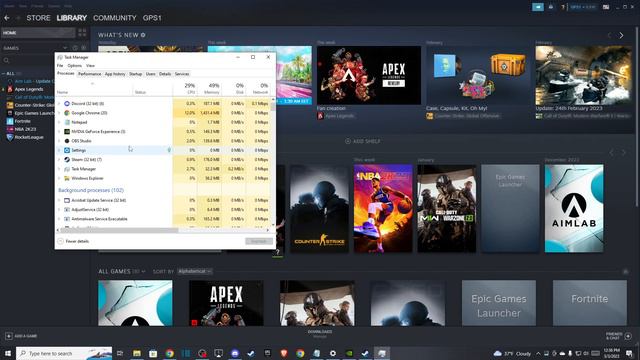Click Fewer details in Task Manager

(73, 241)
